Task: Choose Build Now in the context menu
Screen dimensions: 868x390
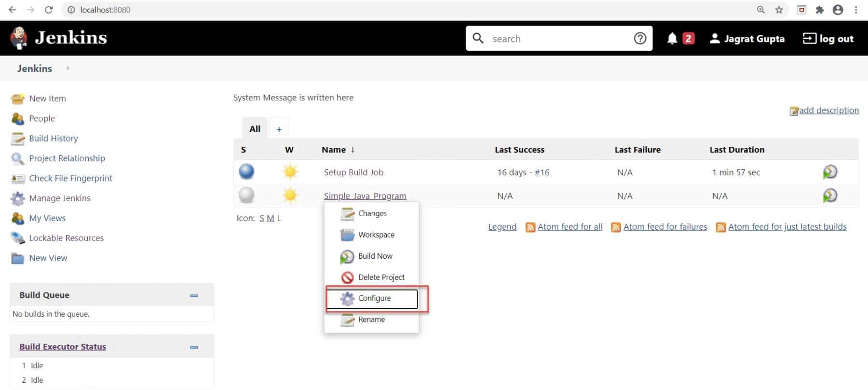Action: (x=375, y=256)
